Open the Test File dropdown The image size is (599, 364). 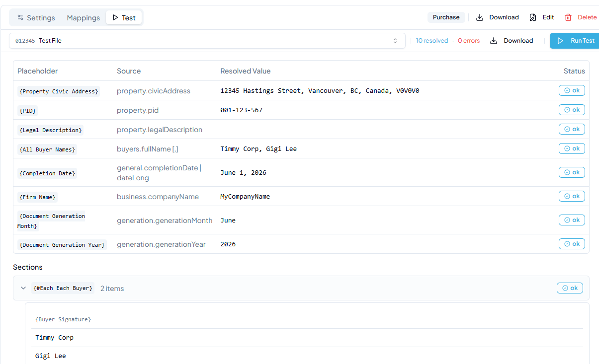pos(207,41)
